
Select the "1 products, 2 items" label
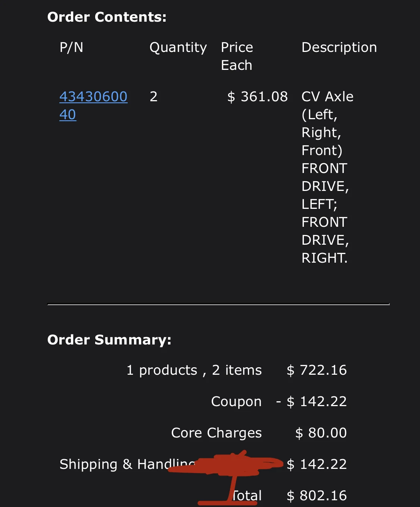[194, 370]
